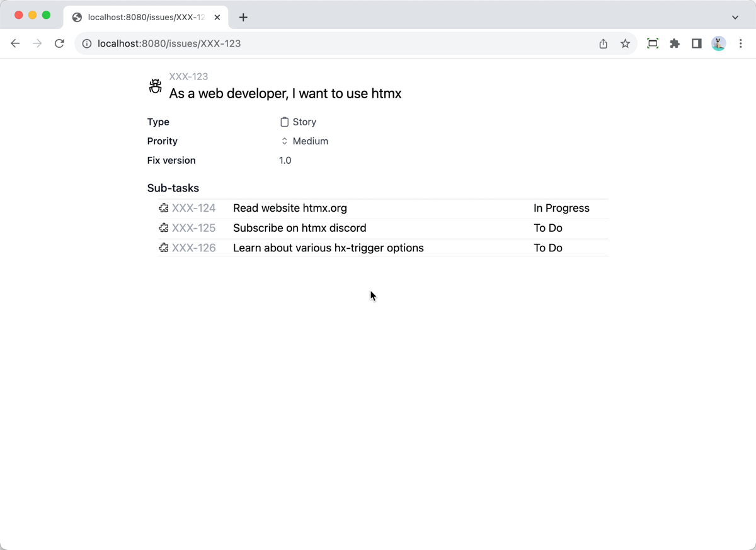Open the browser Extensions puzzle icon
The image size is (756, 550).
[675, 43]
